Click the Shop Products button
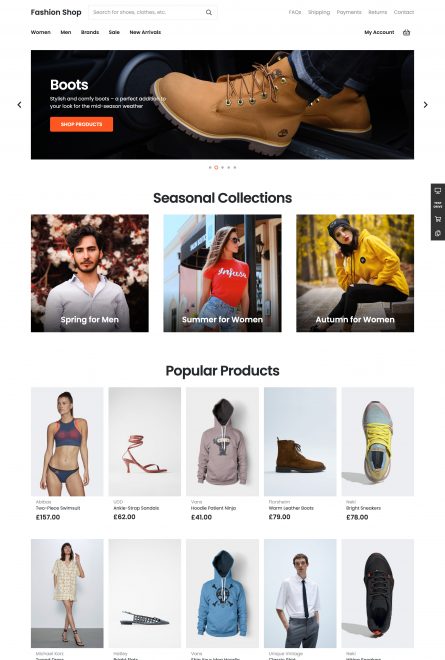445x660 pixels. pyautogui.click(x=81, y=124)
